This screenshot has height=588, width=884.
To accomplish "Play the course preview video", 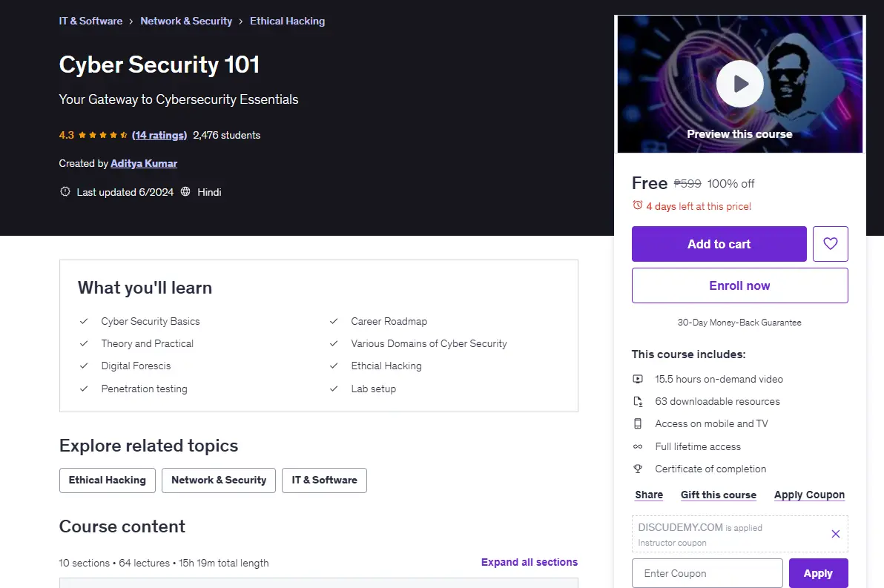I will click(739, 84).
